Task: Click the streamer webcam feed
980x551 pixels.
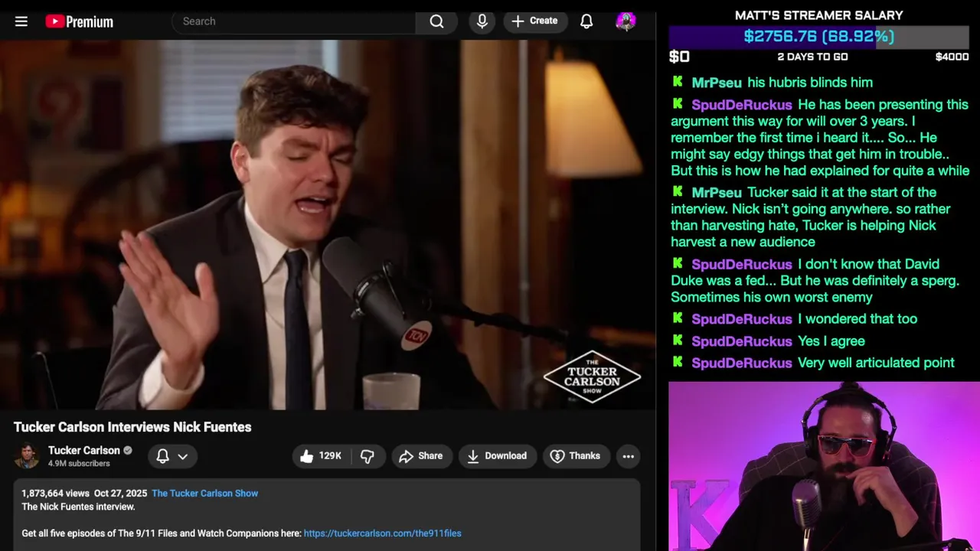Action: [x=824, y=466]
